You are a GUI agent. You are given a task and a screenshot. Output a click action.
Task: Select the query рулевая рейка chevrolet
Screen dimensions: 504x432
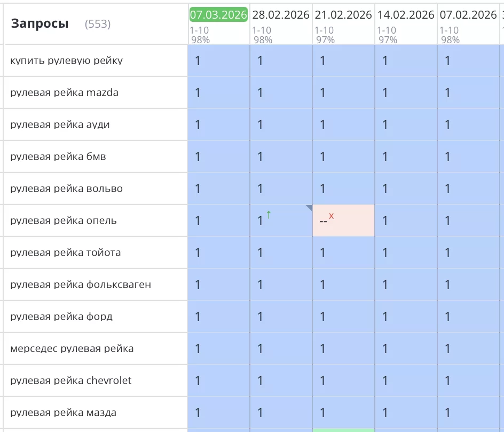point(70,380)
